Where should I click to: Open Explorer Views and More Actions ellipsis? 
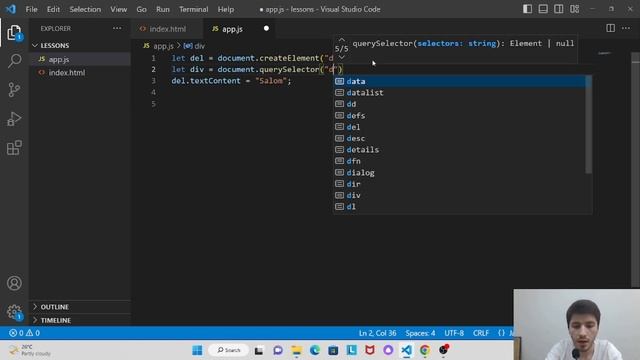[117, 28]
